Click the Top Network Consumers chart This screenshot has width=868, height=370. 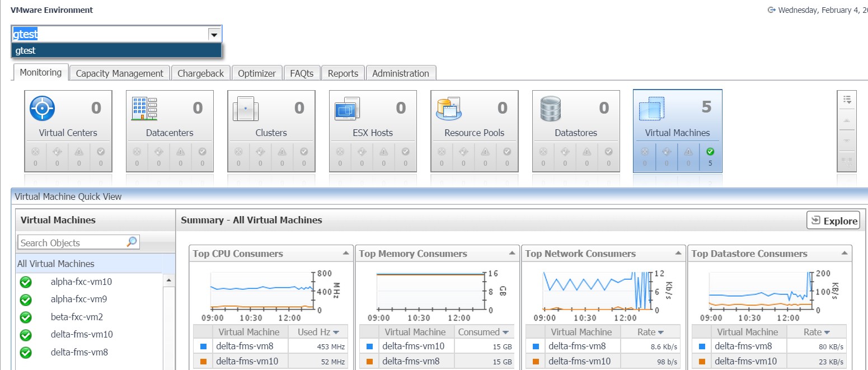pos(603,294)
